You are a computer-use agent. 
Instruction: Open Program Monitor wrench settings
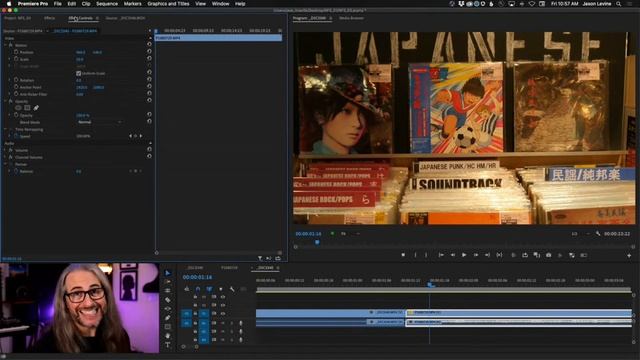pyautogui.click(x=598, y=234)
